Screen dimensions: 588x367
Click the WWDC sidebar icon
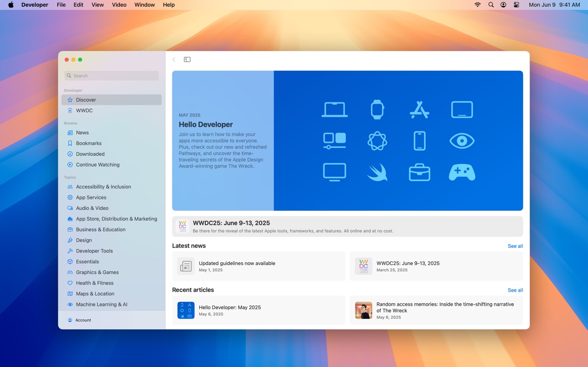coord(70,111)
